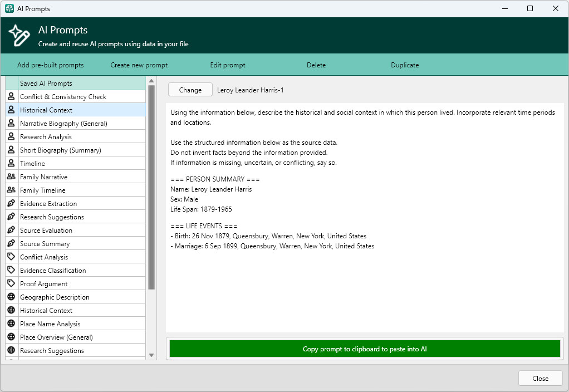The height and width of the screenshot is (392, 569).
Task: Click Duplicate in the toolbar
Action: pos(405,65)
